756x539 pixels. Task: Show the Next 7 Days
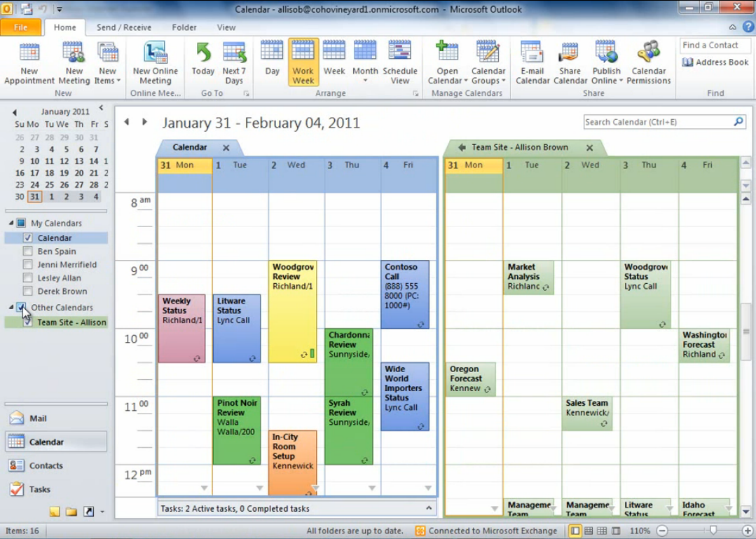tap(234, 63)
